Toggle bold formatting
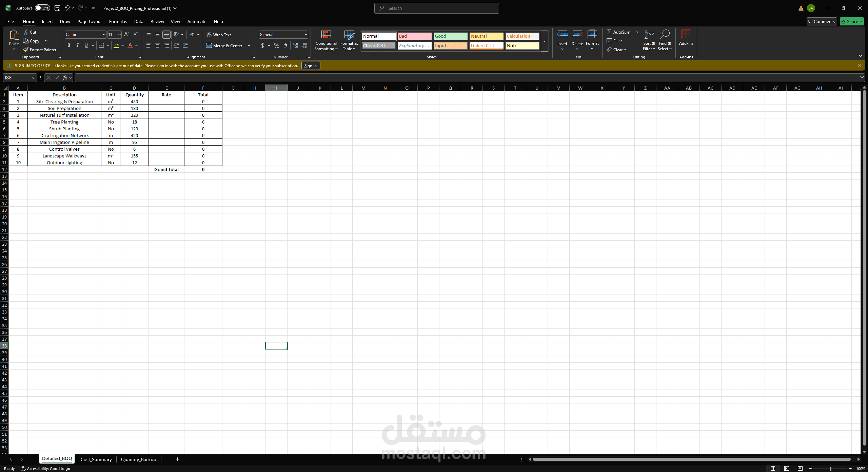Viewport: 868px width, 472px height. (x=69, y=45)
